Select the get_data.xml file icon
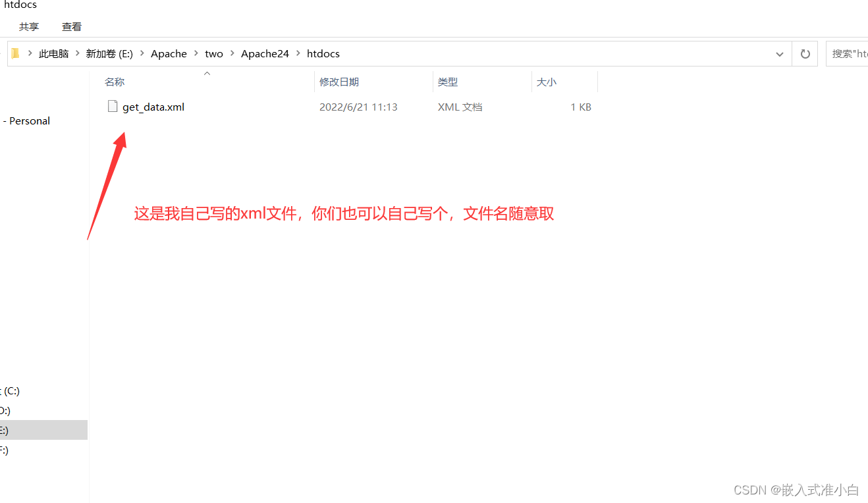Viewport: 868px width, 503px height. [112, 106]
